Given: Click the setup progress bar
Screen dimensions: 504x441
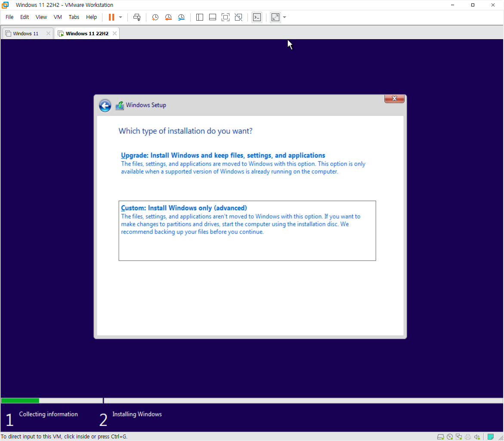Looking at the screenshot, I should click(252, 401).
